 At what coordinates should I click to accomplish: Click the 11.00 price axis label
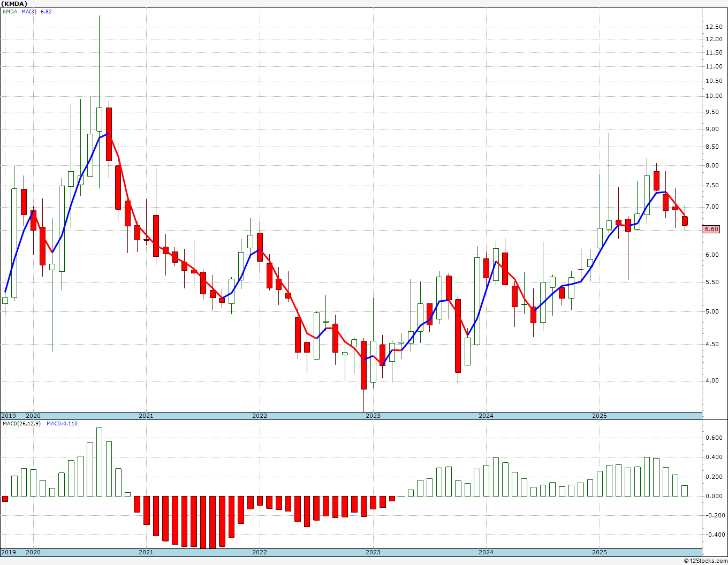[x=714, y=66]
